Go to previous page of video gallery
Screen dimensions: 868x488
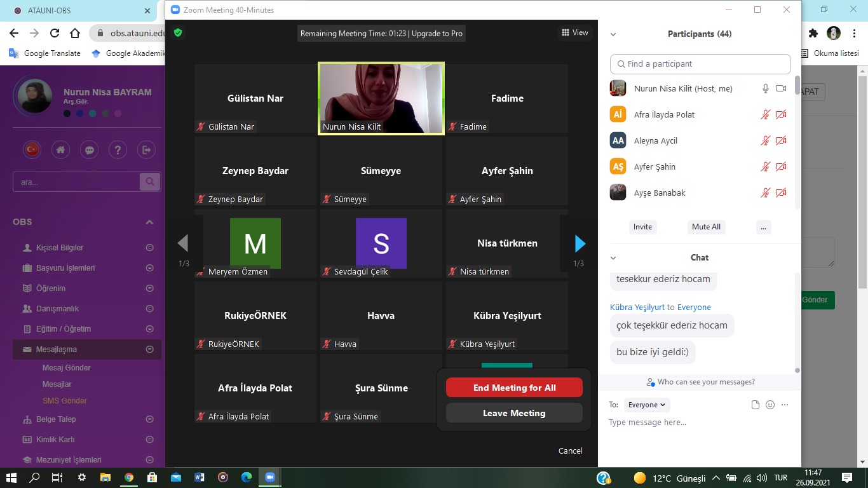click(x=183, y=243)
